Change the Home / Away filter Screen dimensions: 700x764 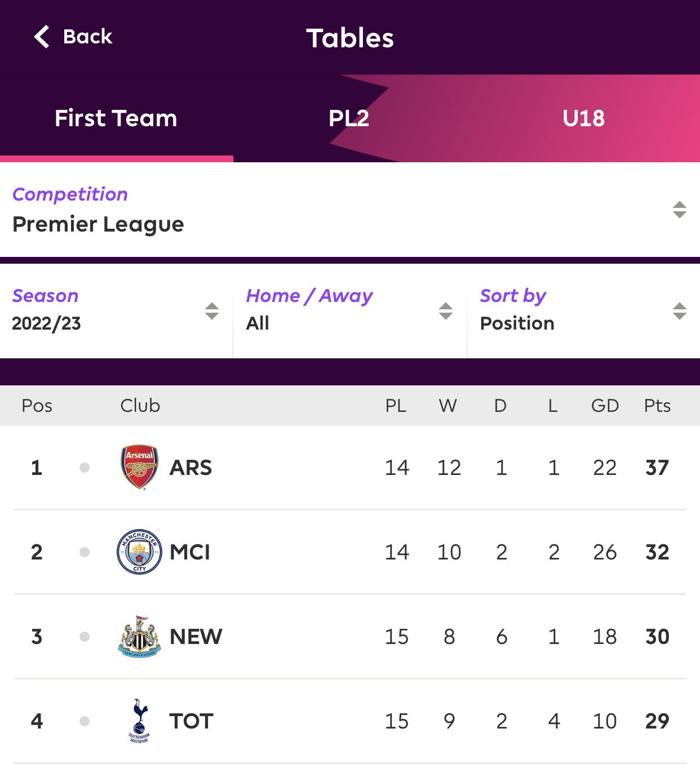click(350, 310)
